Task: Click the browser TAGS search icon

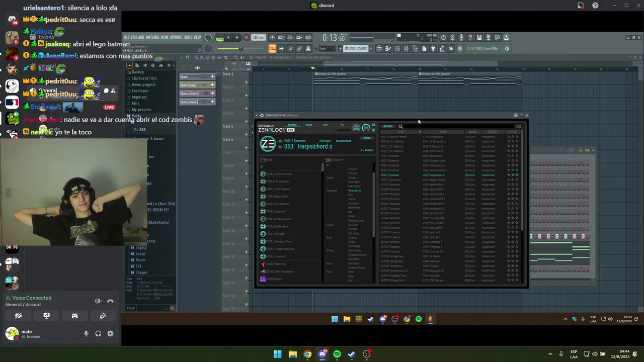Action: (x=173, y=308)
